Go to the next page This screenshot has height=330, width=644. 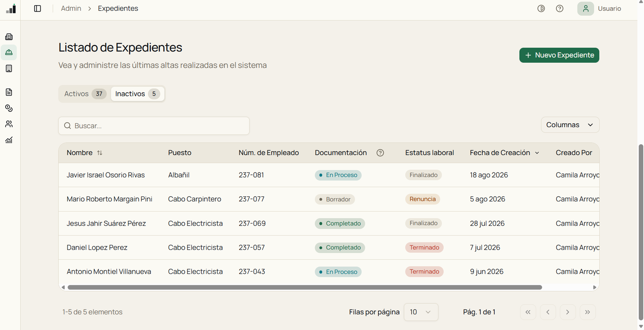[x=568, y=312]
